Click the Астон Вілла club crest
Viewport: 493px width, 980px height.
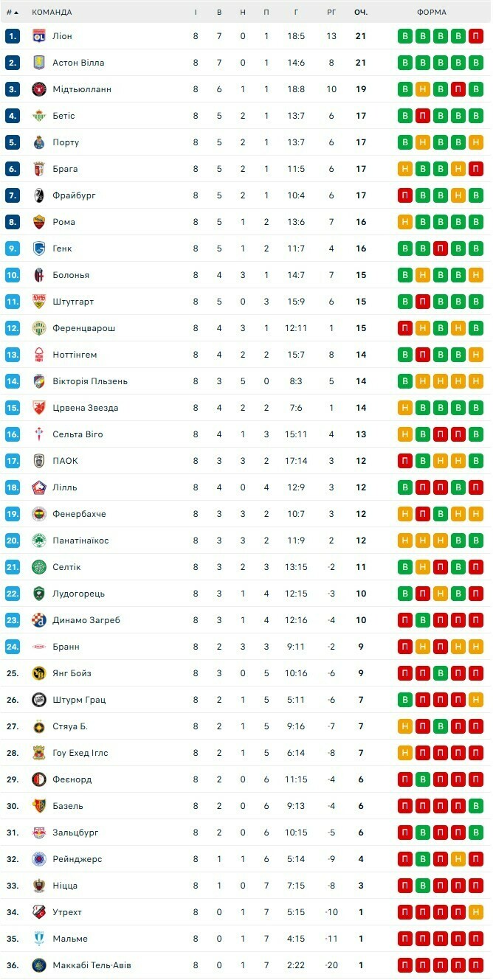pos(39,63)
